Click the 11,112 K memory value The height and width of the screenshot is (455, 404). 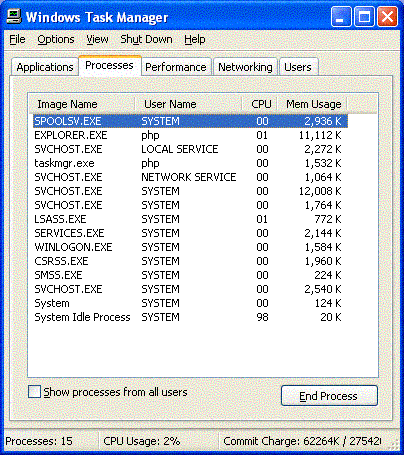tap(320, 135)
